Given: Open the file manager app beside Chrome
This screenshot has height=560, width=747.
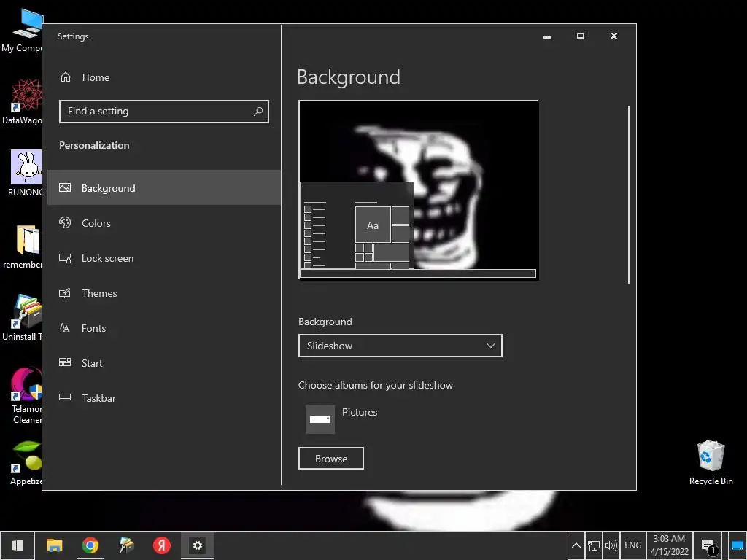Looking at the screenshot, I should 126,545.
